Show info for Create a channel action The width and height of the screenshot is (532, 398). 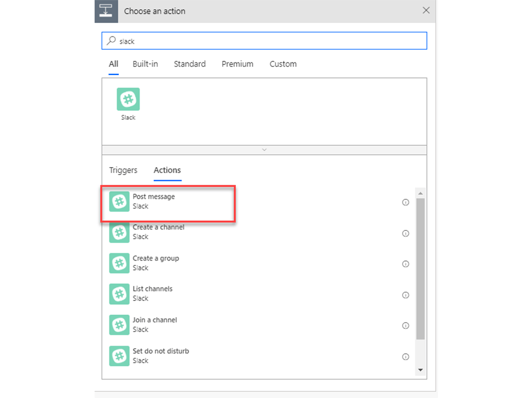tap(406, 233)
